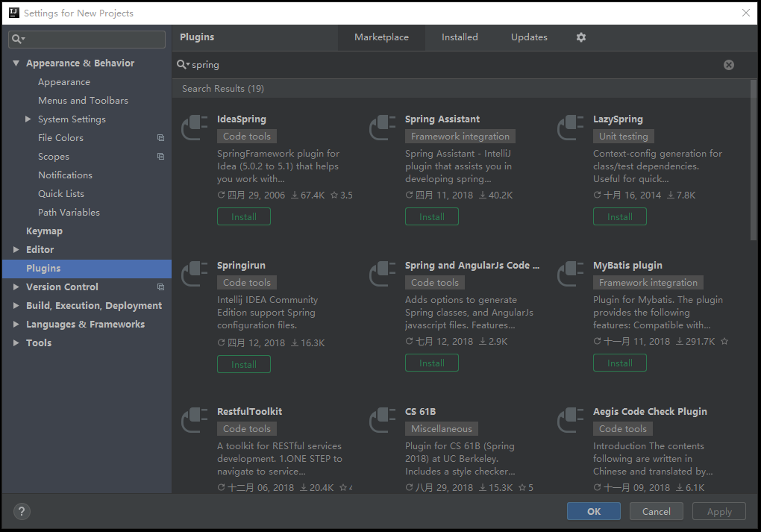Click the project-level icon beside File Colors

coord(160,138)
